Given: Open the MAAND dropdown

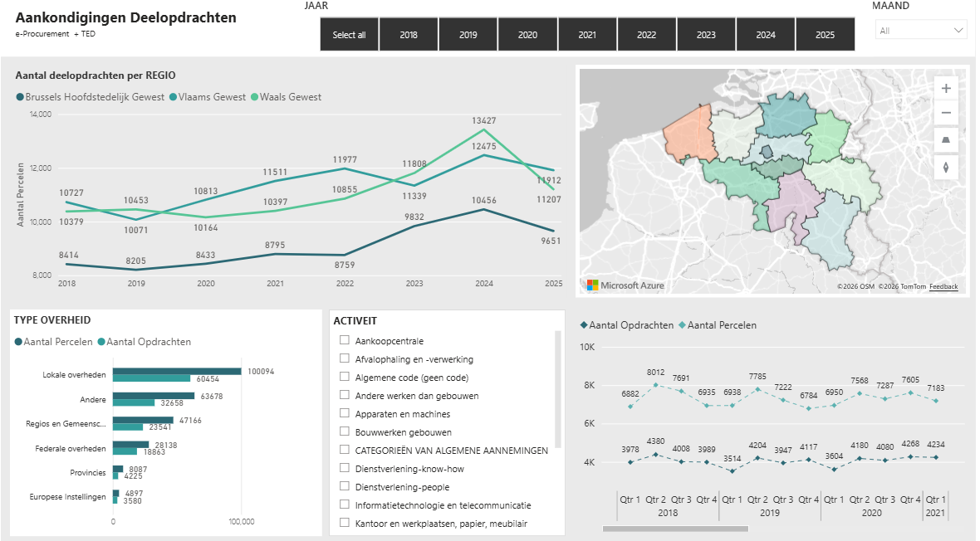Looking at the screenshot, I should point(921,30).
